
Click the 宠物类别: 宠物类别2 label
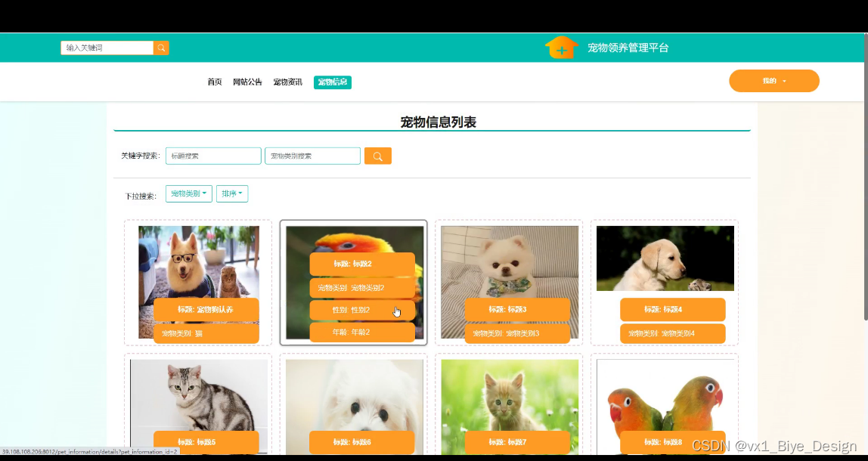point(362,288)
